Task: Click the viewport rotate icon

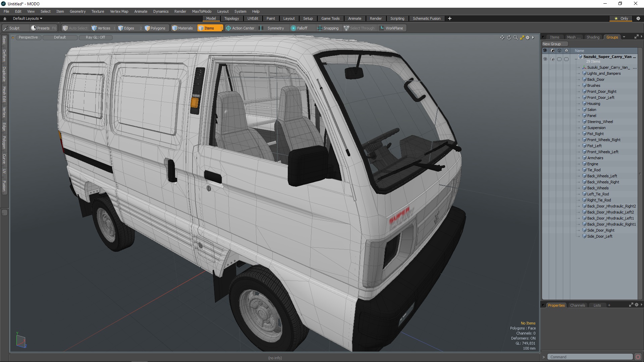Action: [509, 38]
